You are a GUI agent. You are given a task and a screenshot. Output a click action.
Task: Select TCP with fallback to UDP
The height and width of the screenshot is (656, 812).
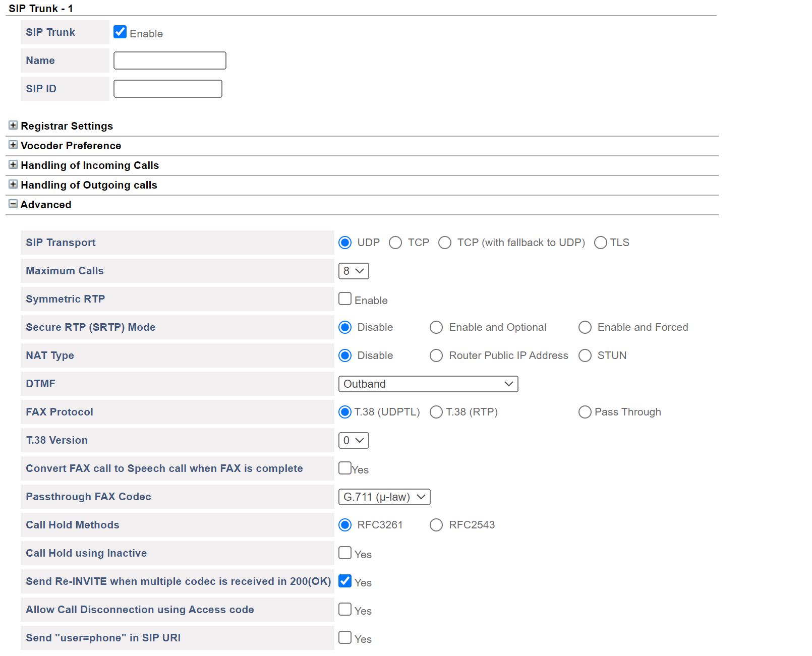click(x=445, y=243)
